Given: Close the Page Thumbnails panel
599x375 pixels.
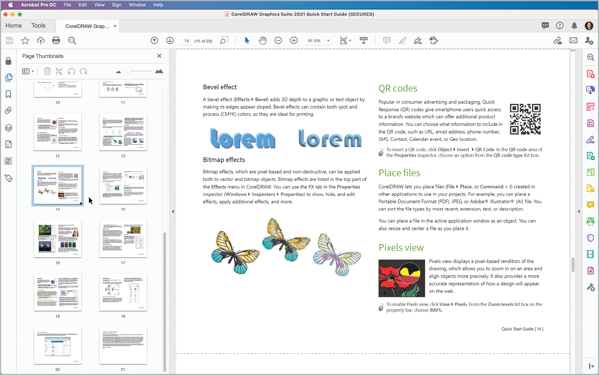Looking at the screenshot, I should coord(159,56).
